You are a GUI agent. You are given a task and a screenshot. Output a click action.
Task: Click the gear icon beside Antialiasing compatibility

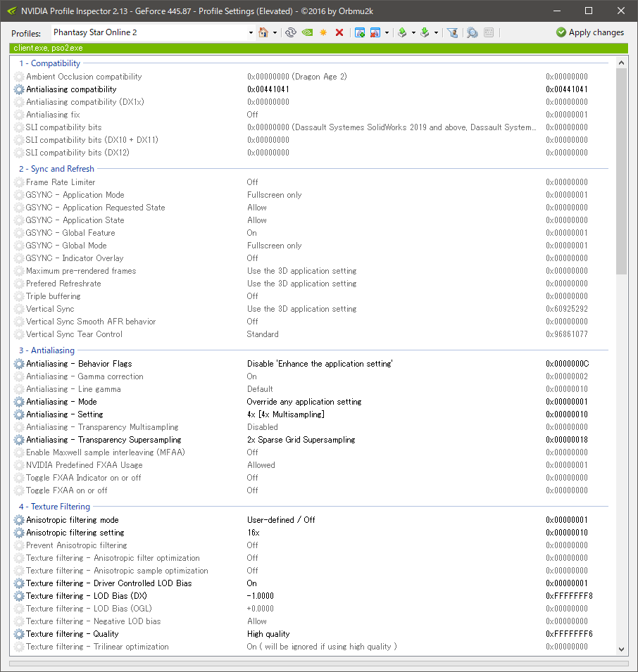pos(19,89)
